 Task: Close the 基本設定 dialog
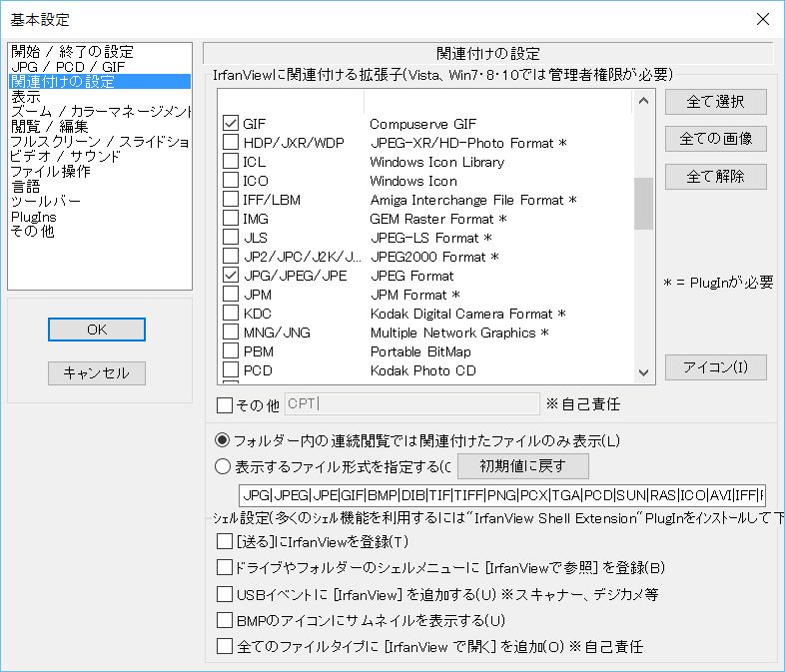(x=762, y=19)
